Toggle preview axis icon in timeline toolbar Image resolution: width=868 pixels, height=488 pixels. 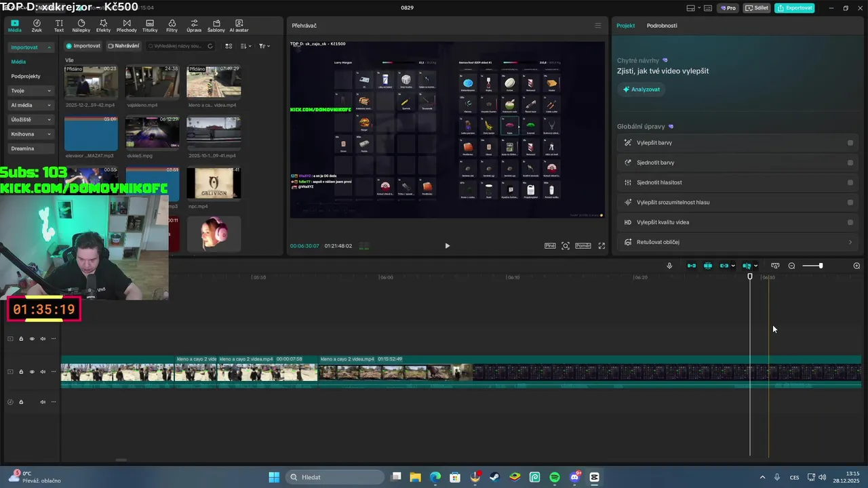pos(747,266)
